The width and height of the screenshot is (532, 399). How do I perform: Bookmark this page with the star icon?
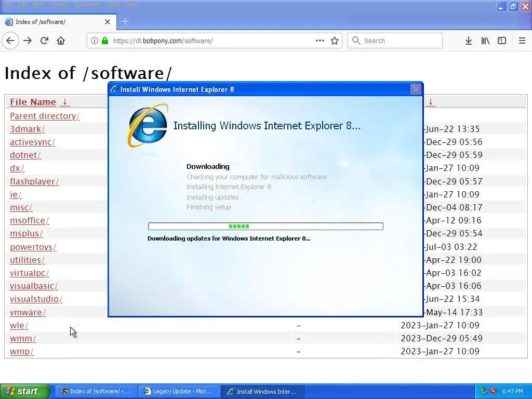point(335,41)
